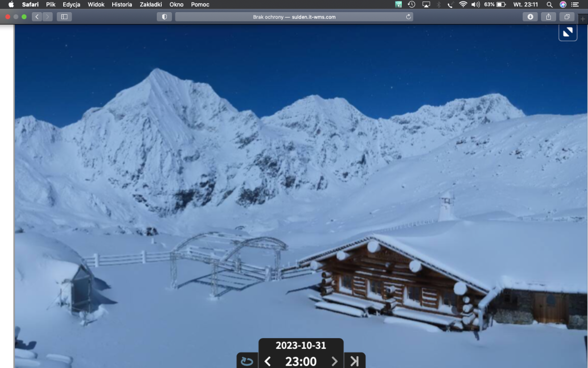588x368 pixels.
Task: Show Safari downloads
Action: [x=530, y=17]
